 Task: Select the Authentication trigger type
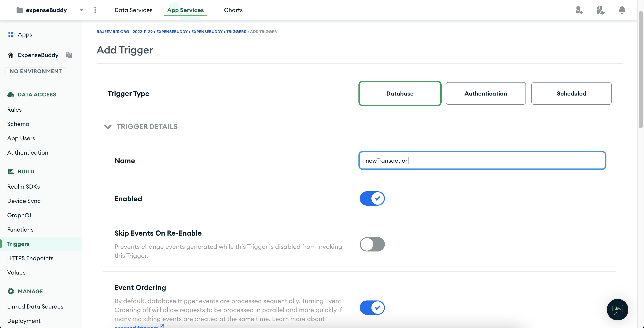tap(485, 93)
